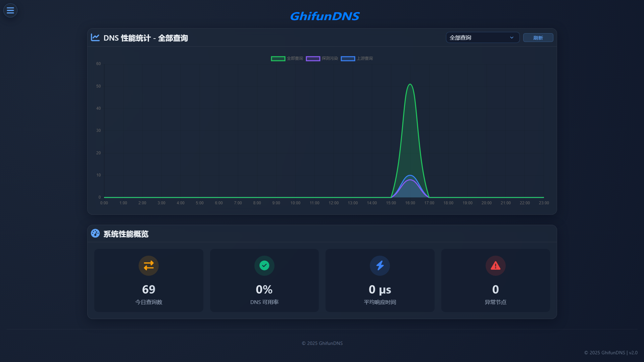Viewport: 644px width, 362px height.
Task: Select the DNS 可用率 stat card
Action: (264, 280)
